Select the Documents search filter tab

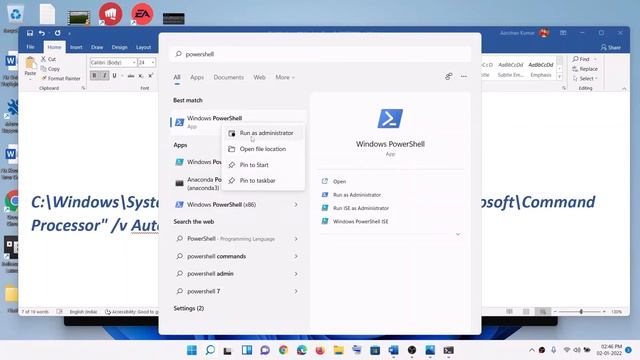pyautogui.click(x=229, y=77)
